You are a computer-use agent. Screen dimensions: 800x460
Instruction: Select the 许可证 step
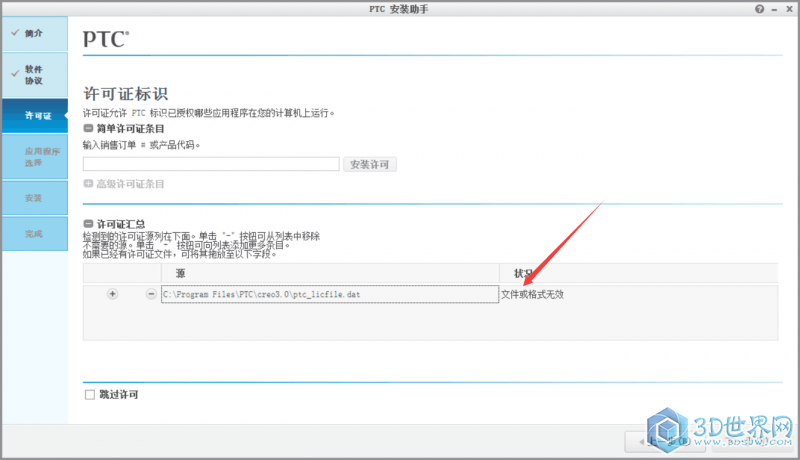click(x=35, y=116)
